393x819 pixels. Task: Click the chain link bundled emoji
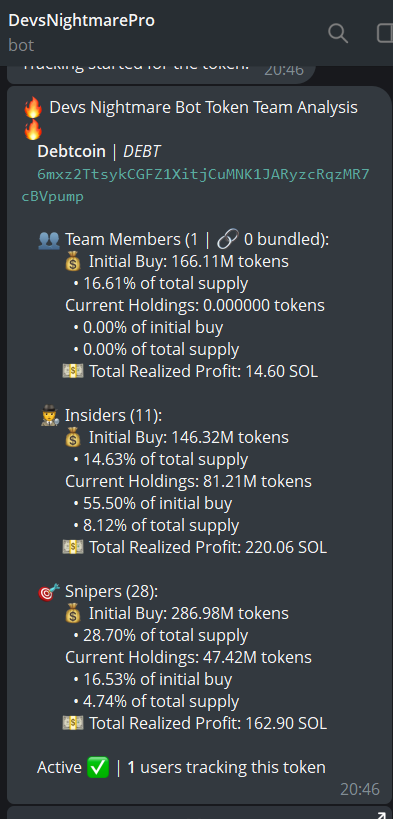pos(226,240)
